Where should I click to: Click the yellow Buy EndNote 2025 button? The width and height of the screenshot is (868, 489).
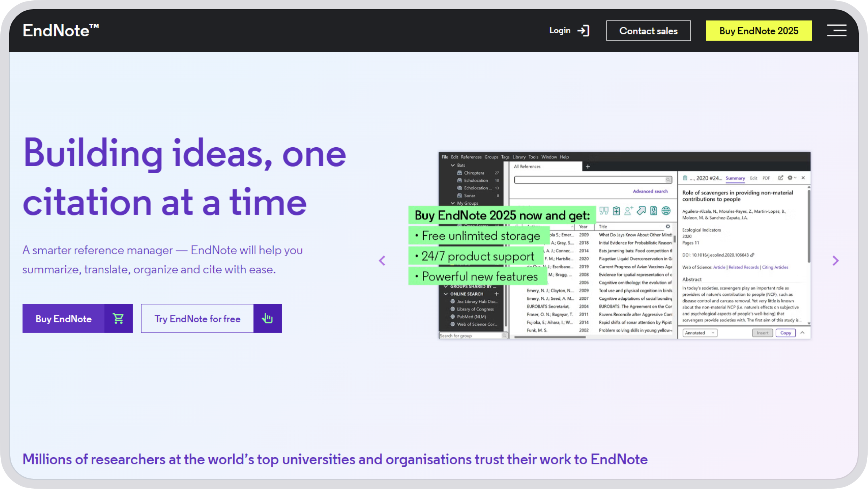pos(759,31)
